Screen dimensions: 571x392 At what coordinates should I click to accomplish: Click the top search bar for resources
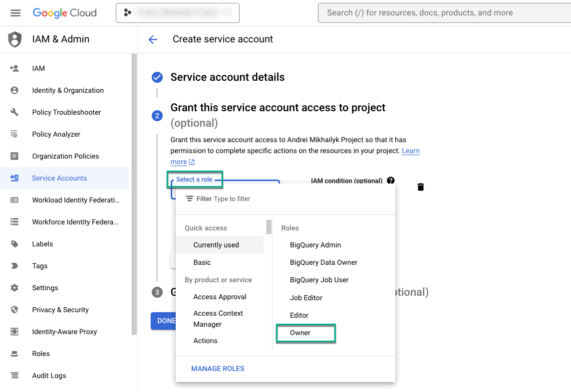(x=444, y=13)
